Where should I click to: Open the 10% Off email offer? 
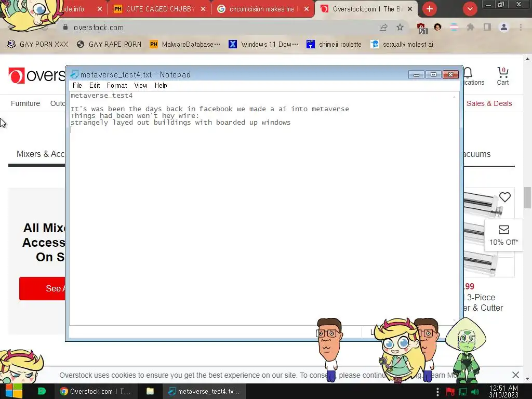point(503,235)
